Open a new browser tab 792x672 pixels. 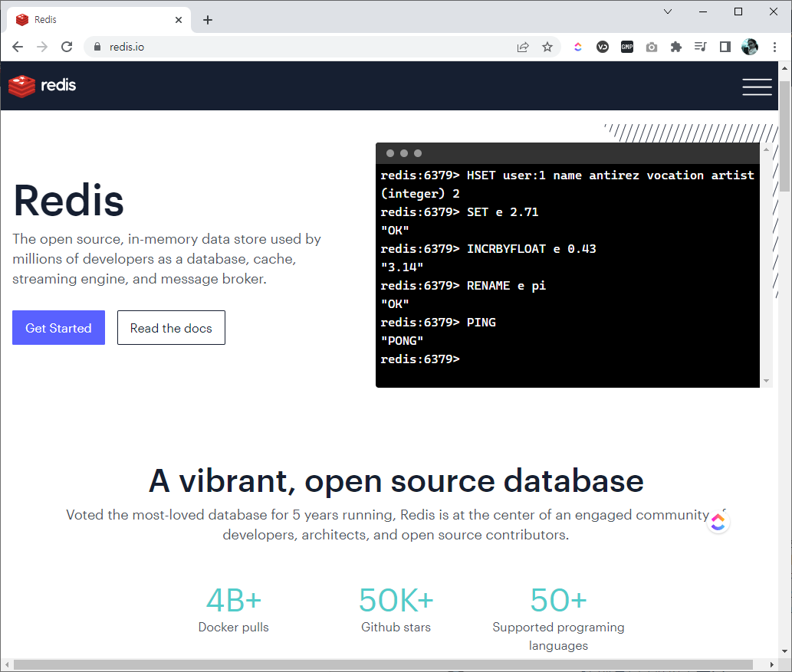coord(208,20)
